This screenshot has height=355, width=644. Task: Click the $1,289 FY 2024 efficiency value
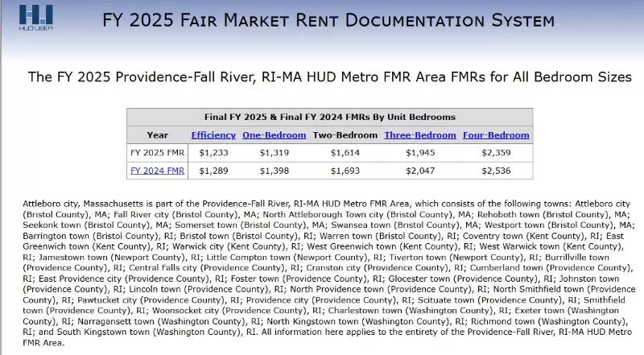[213, 171]
